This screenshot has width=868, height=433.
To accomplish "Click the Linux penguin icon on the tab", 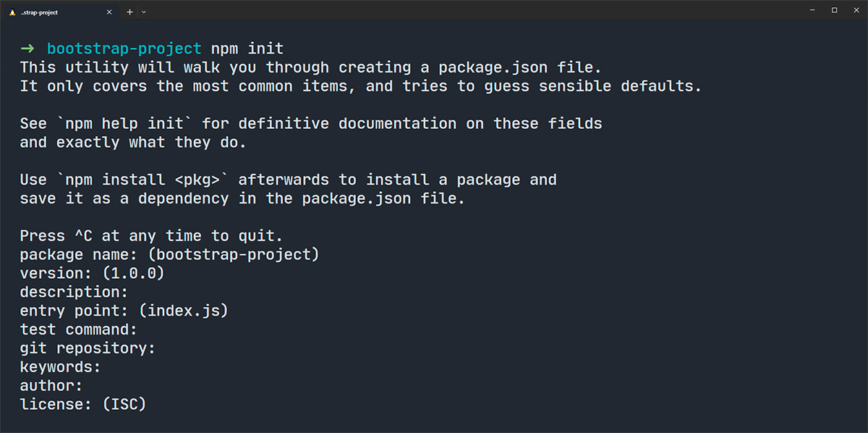I will (12, 12).
